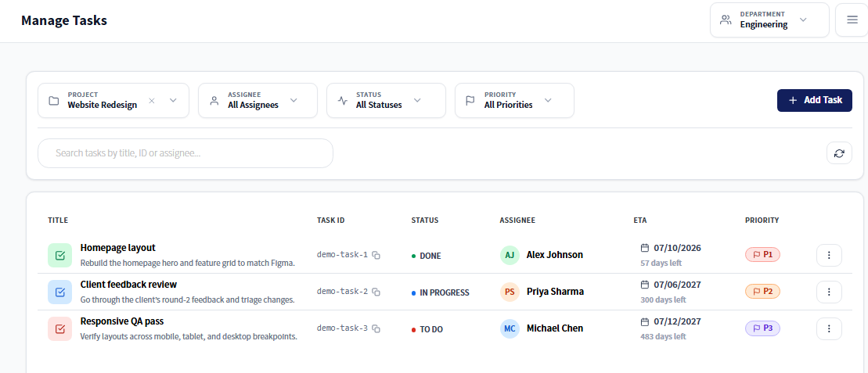
Task: Click the text demo-task-2
Action: pos(342,292)
